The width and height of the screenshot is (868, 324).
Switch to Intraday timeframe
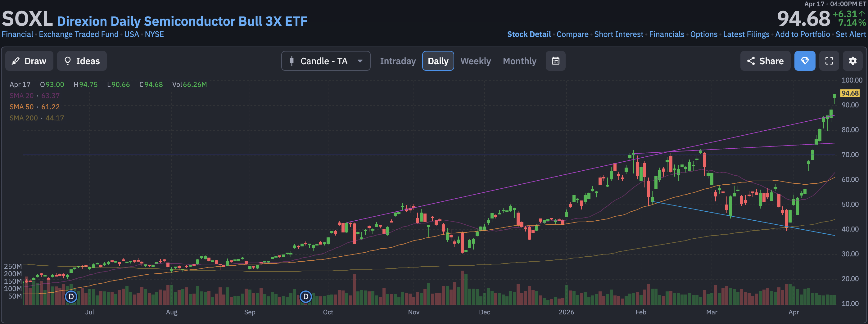tap(398, 61)
